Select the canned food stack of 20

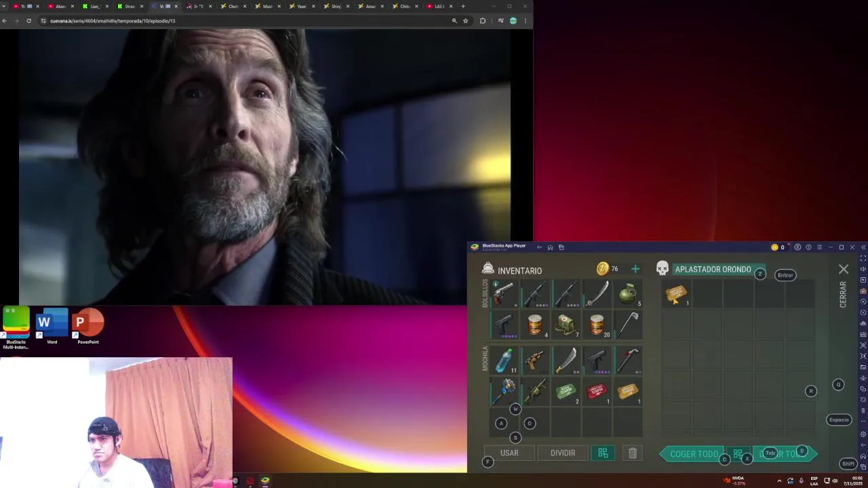(x=597, y=325)
